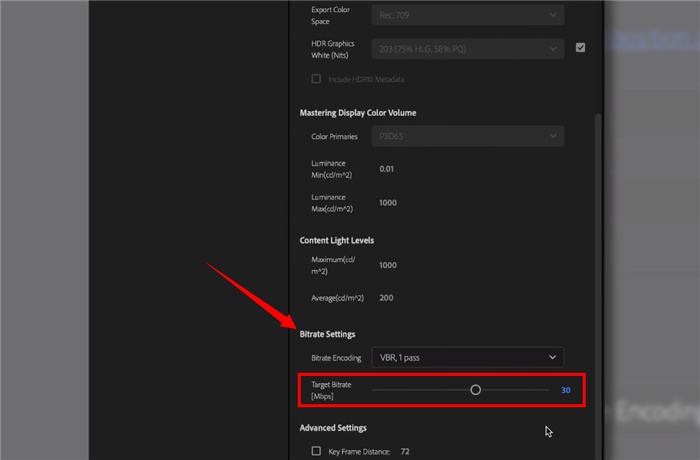Click the blue Target Bitrate value 30
This screenshot has width=700, height=460.
565,390
